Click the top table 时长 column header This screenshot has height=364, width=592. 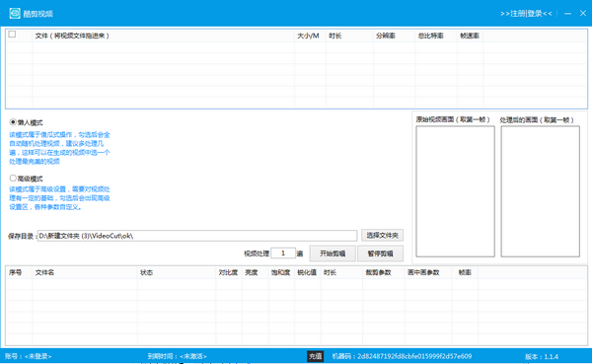349,36
